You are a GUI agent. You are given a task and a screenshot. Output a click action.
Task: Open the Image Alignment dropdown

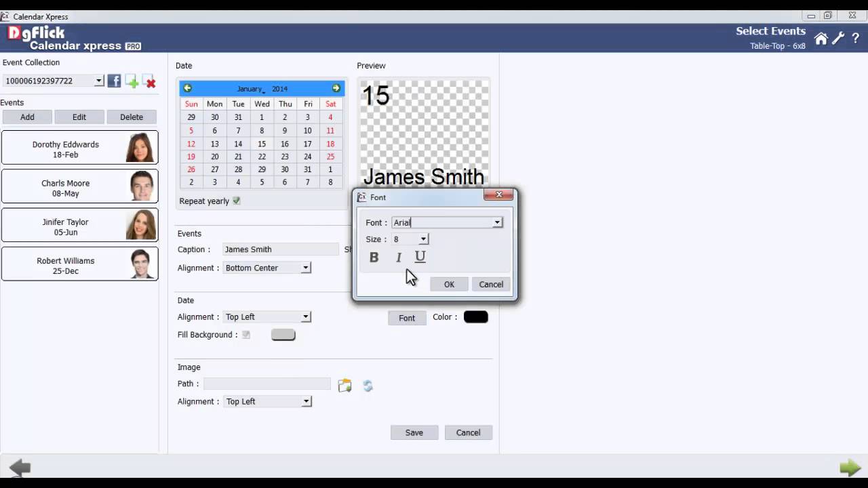click(x=306, y=401)
